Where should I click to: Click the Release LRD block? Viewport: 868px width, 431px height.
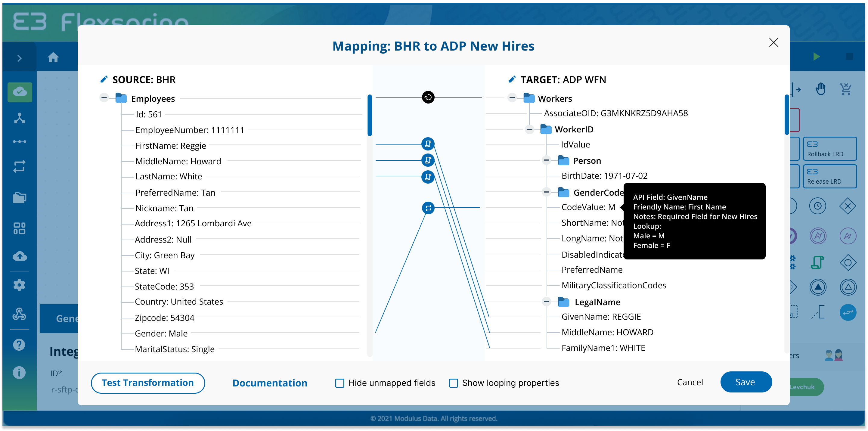tap(830, 176)
